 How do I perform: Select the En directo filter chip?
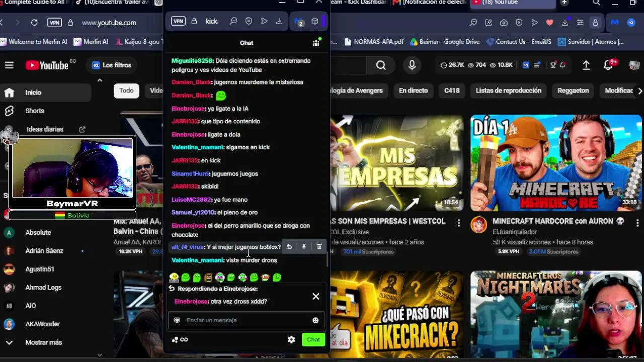413,90
